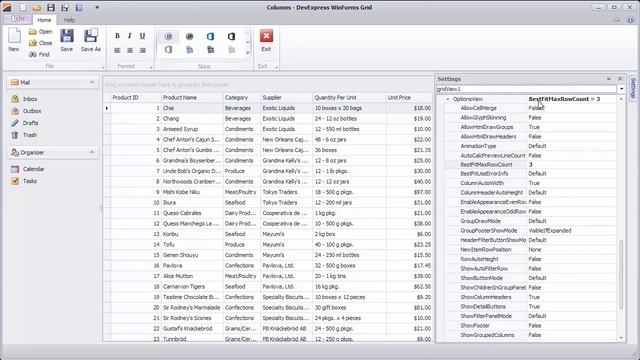Select the blue Office skin icon

point(210,36)
